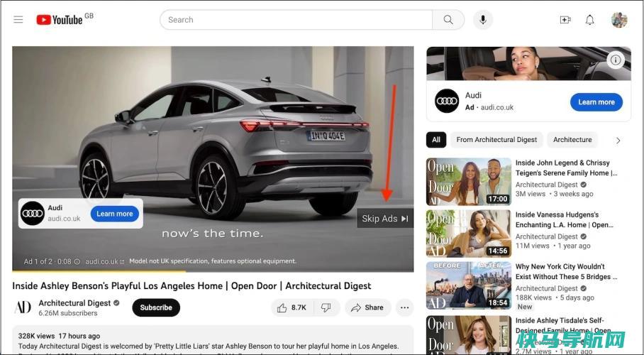Start voice search with microphone icon

[x=482, y=19]
